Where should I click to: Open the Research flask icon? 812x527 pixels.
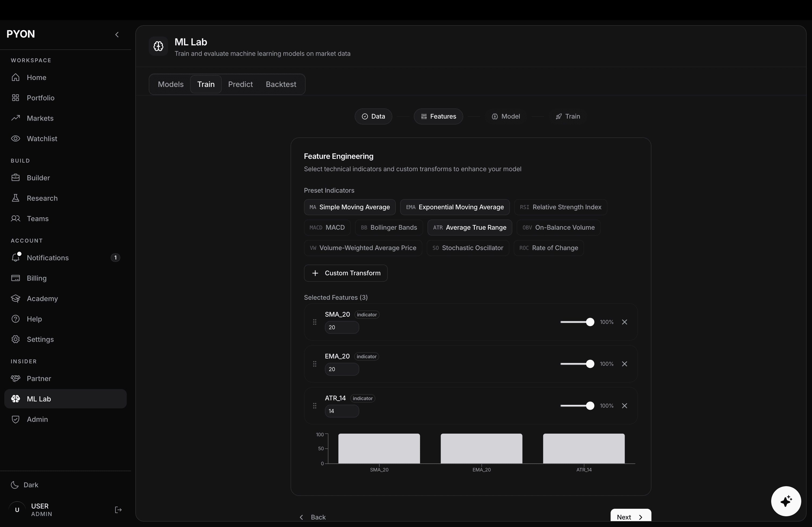coord(15,198)
